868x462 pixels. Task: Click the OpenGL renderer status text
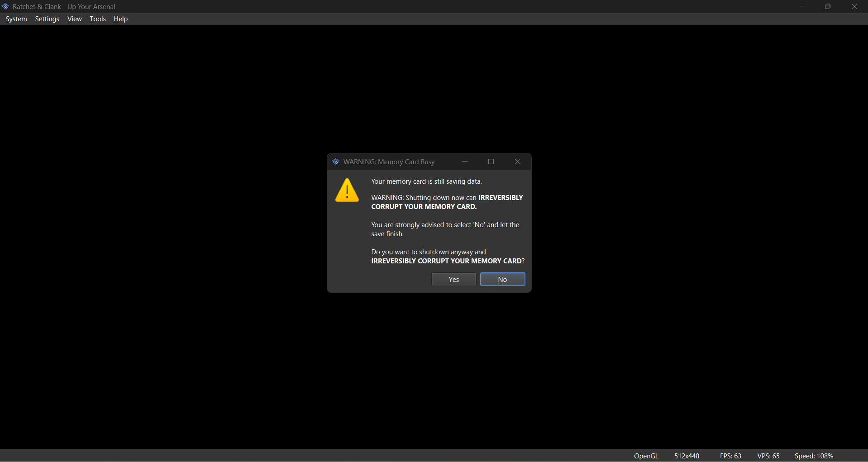pos(646,456)
